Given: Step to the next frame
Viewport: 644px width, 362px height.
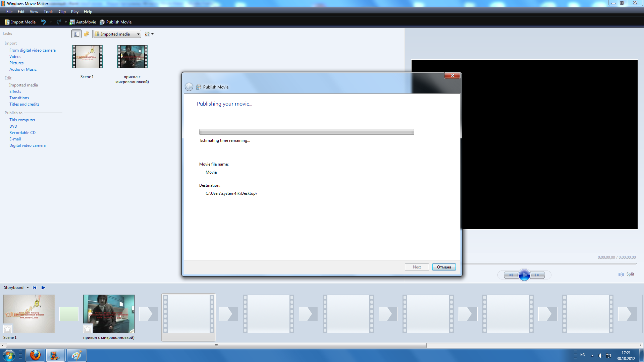Looking at the screenshot, I should click(x=538, y=275).
